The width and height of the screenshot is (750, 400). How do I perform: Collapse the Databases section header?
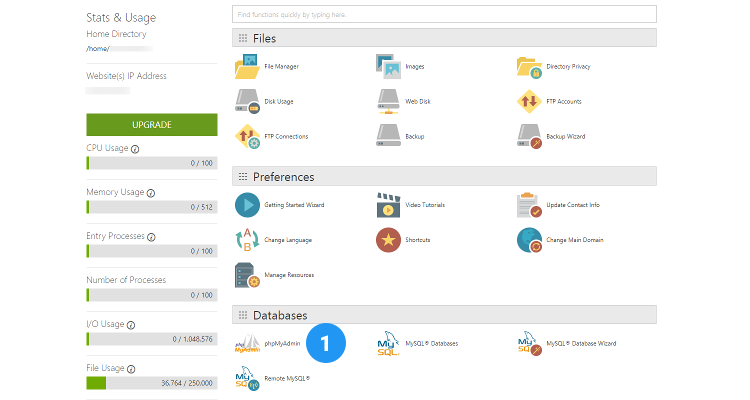point(444,315)
